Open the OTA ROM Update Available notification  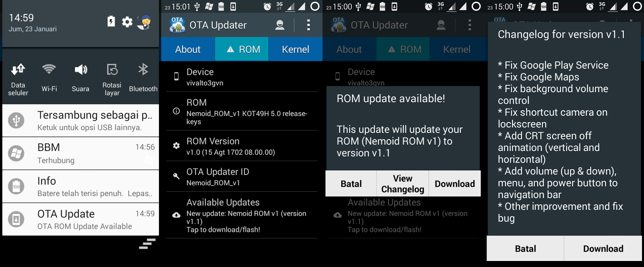point(80,219)
